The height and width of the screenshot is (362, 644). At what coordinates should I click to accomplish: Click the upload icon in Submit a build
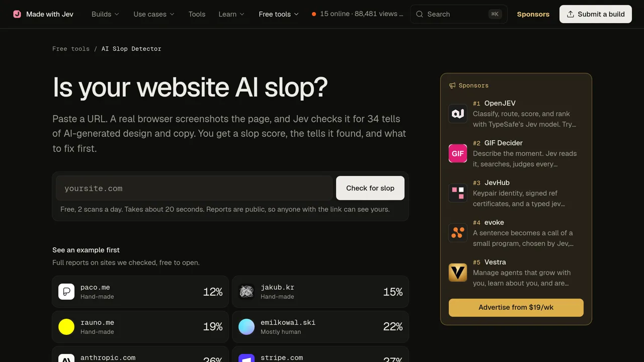click(571, 14)
